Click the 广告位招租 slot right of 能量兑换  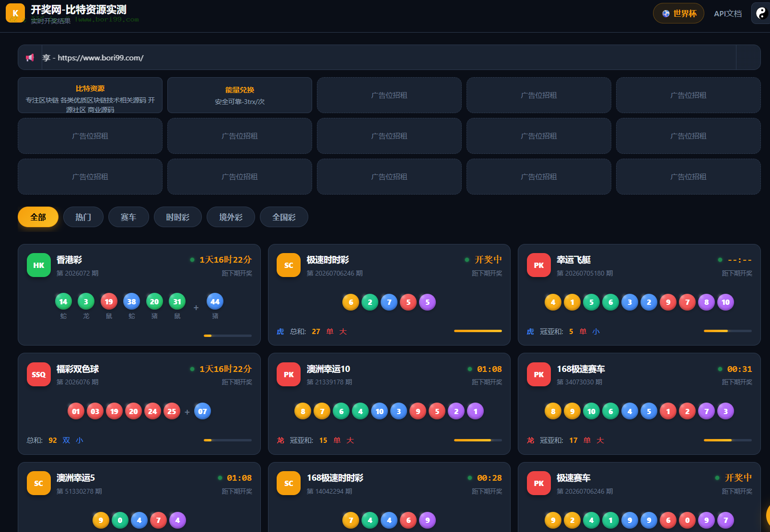point(389,95)
